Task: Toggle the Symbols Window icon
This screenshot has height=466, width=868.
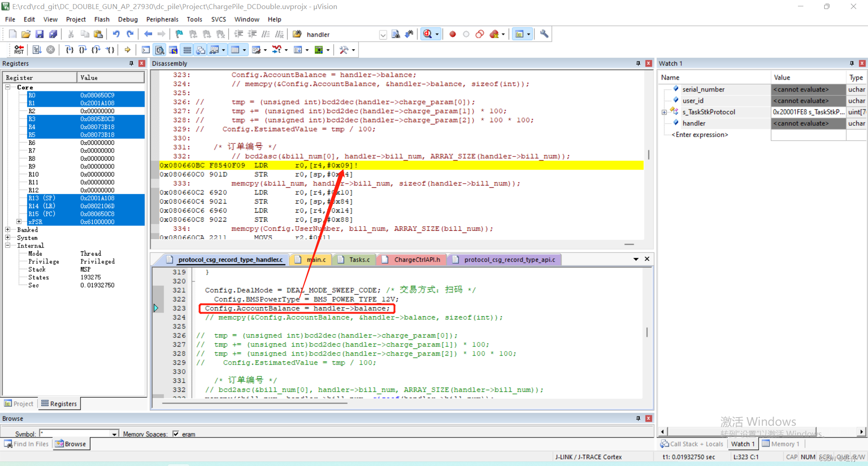Action: [173, 50]
